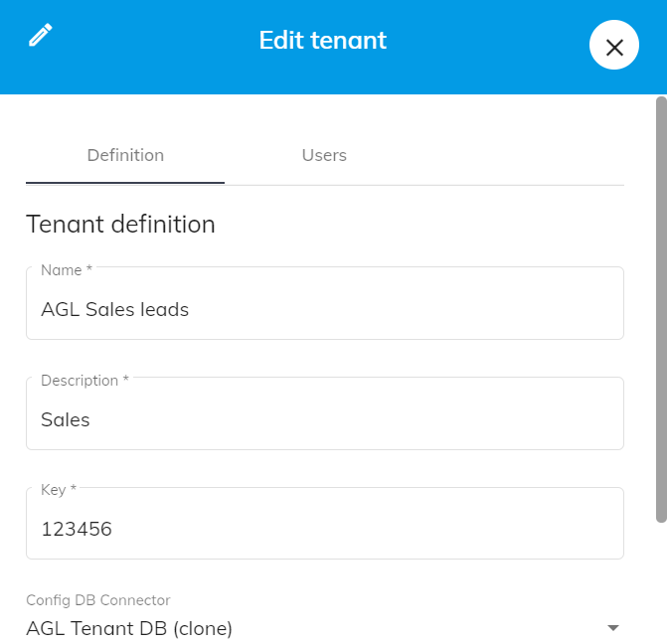The image size is (667, 644).
Task: Click the "Name *" field label
Action: (x=66, y=270)
